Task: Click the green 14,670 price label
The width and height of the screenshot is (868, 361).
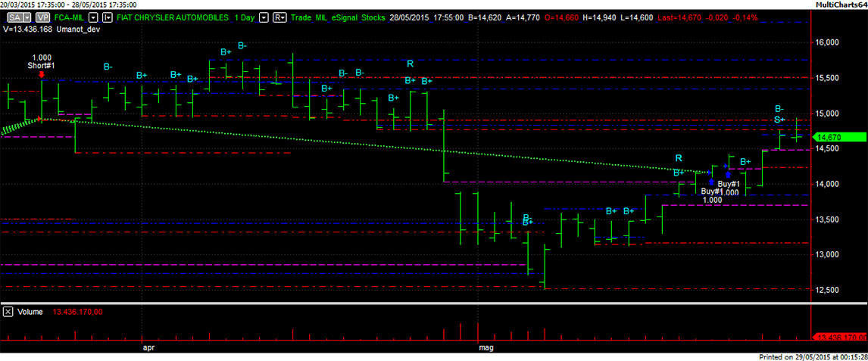Action: pyautogui.click(x=838, y=137)
